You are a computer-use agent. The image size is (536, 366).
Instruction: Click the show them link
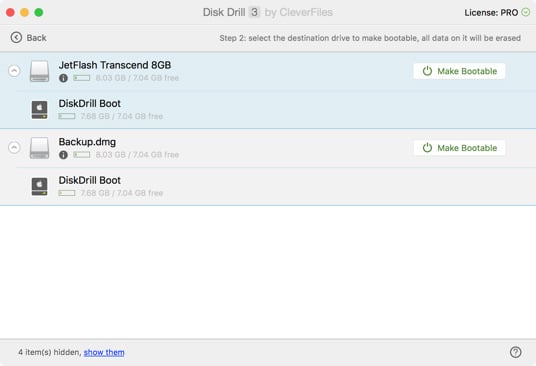click(104, 352)
